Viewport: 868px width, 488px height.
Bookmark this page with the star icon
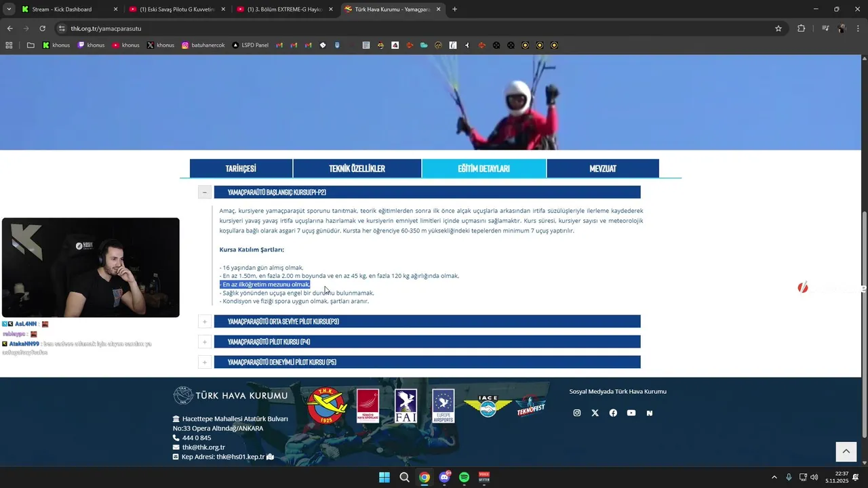[x=778, y=28]
